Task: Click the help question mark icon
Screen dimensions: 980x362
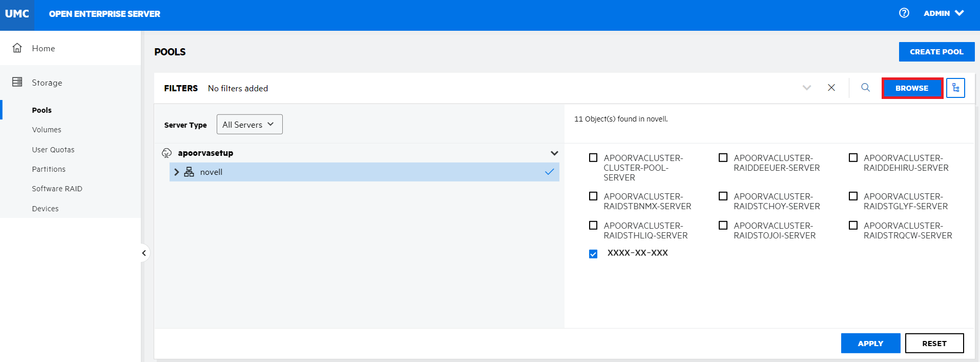Action: click(x=904, y=13)
